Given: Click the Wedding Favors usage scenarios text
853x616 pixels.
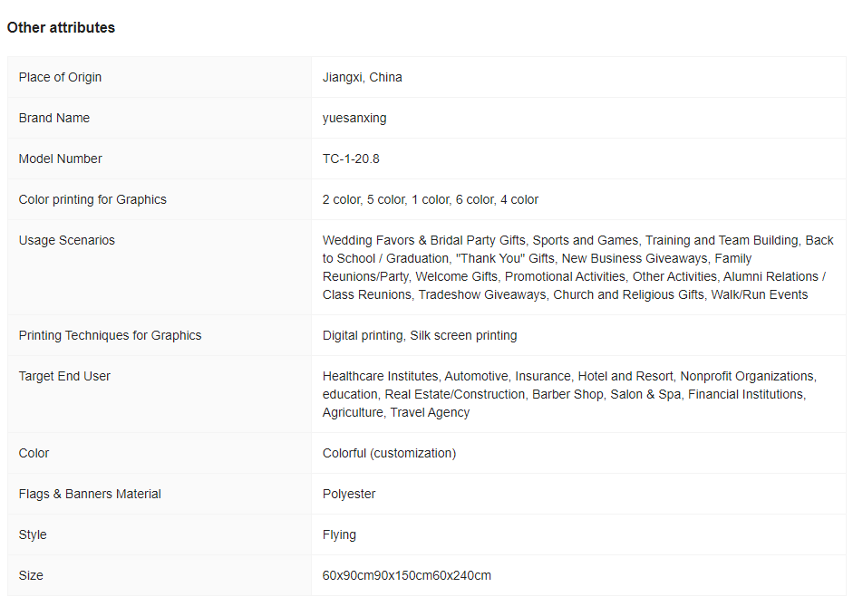Looking at the screenshot, I should click(577, 267).
